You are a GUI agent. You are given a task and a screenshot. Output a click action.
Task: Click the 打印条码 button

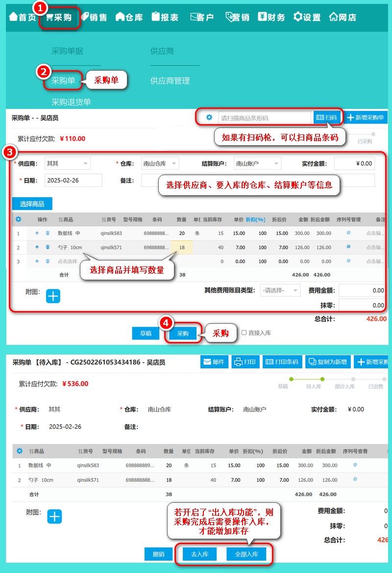pyautogui.click(x=283, y=362)
